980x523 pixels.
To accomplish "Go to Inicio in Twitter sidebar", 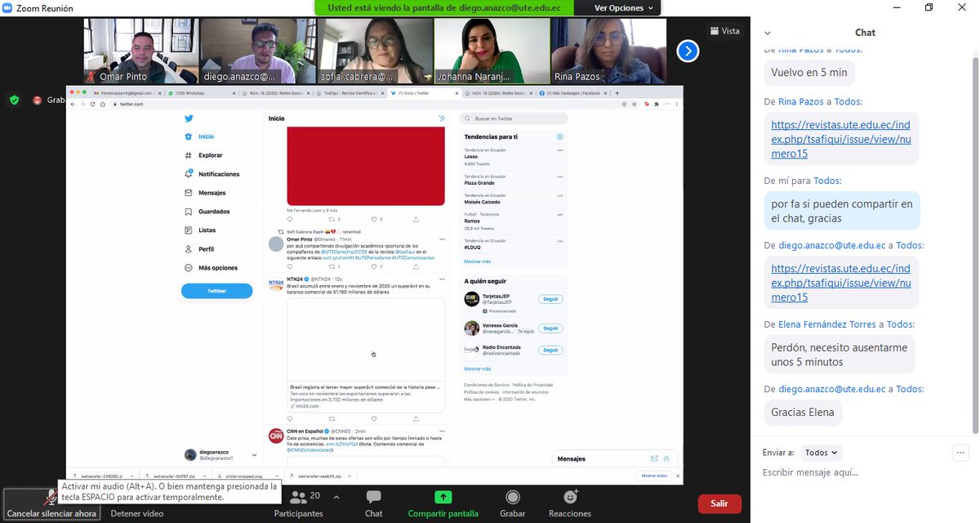I will click(x=200, y=136).
